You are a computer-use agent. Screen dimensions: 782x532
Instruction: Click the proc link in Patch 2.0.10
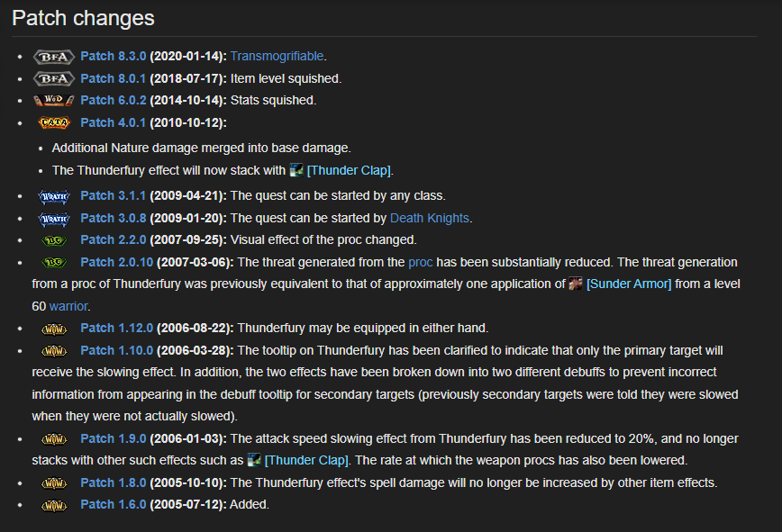[421, 262]
